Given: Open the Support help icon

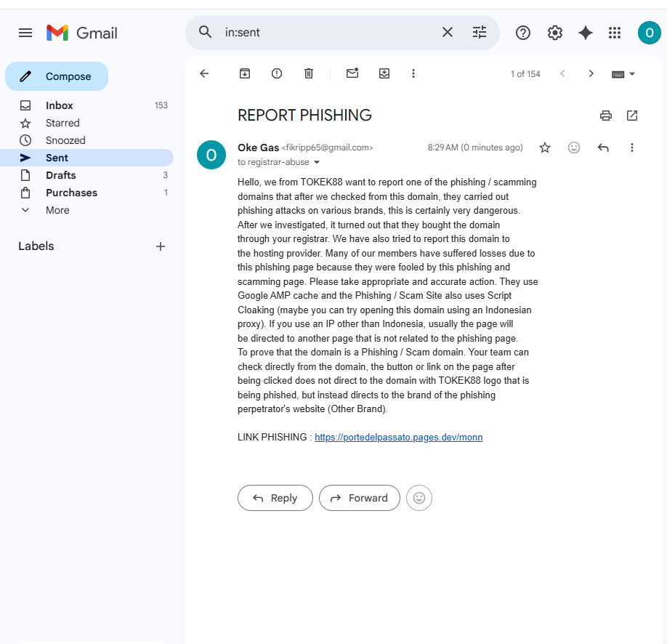Looking at the screenshot, I should click(523, 33).
